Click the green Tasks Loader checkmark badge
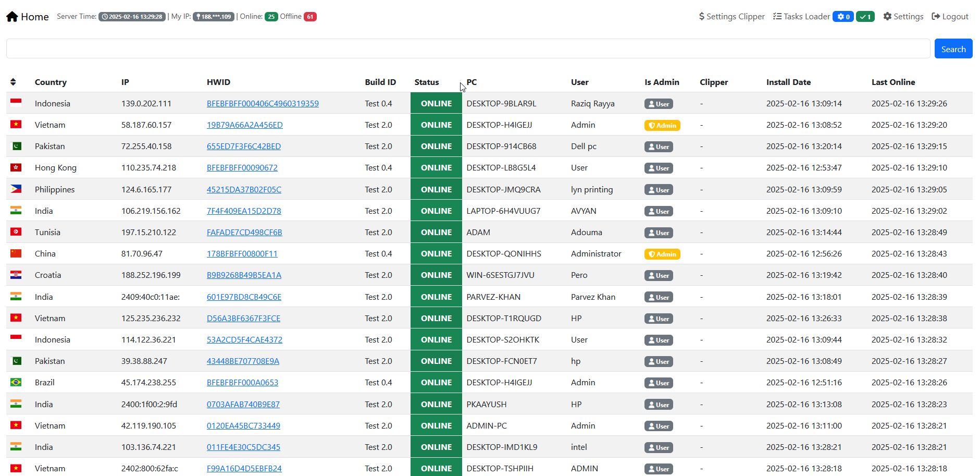Screen dimensions: 980x476 click(x=865, y=17)
